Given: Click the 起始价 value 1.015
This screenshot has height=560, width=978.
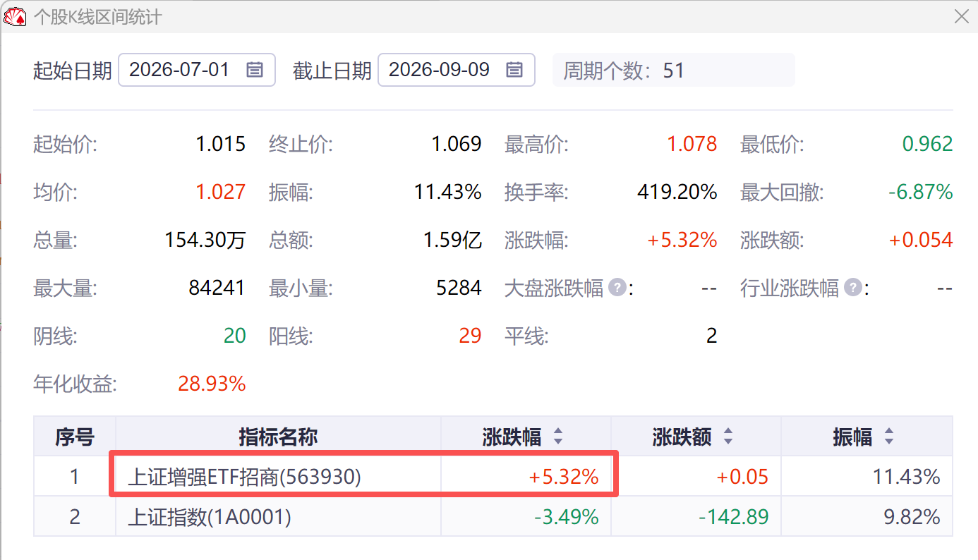Looking at the screenshot, I should pos(221,145).
